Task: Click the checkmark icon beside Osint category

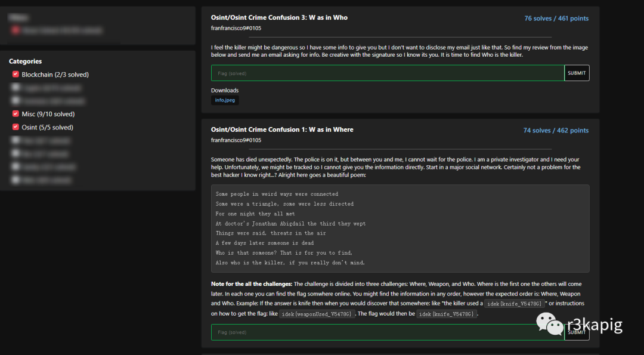Action: click(x=15, y=127)
